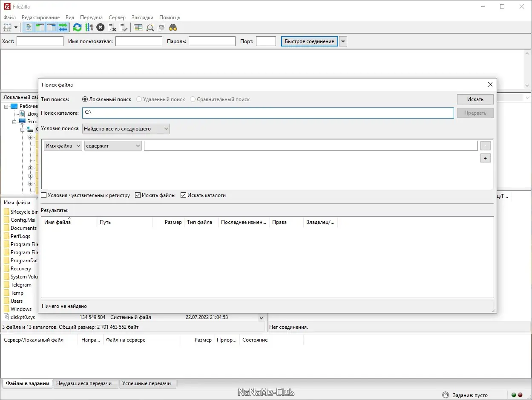Toggle remote directory tree display icon
Viewport: 532px width, 400px height.
(x=52, y=27)
